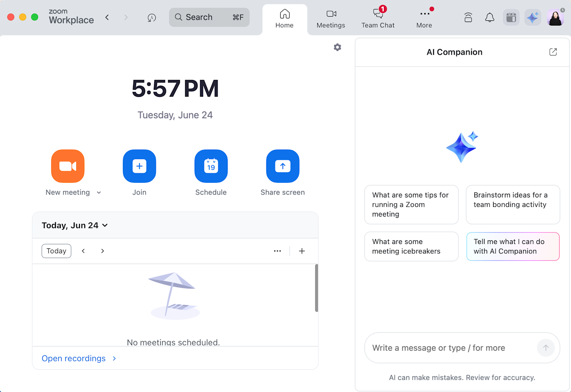Click the Today button in calendar
This screenshot has height=392, width=571.
coord(56,251)
